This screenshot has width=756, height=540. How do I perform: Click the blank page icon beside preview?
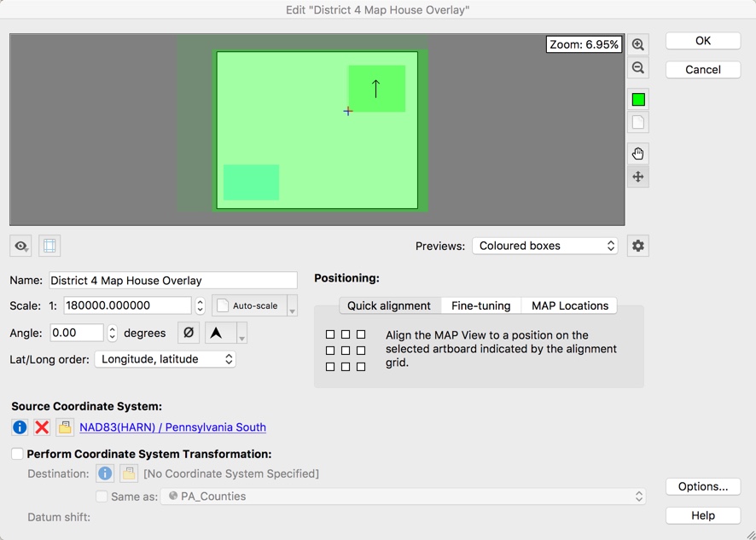click(638, 122)
